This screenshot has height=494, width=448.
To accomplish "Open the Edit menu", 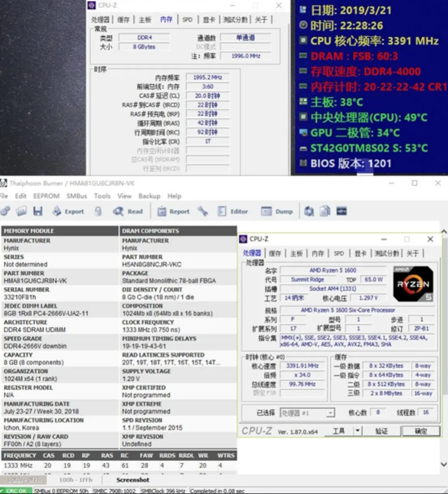I will (x=21, y=196).
